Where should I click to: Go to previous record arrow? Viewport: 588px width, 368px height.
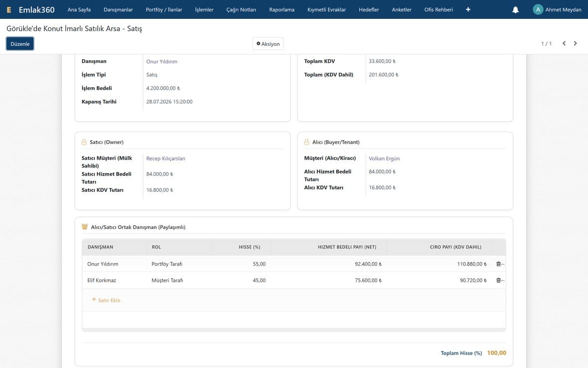click(x=564, y=43)
